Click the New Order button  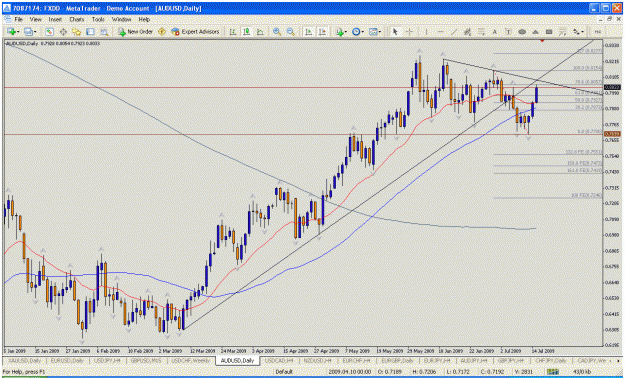point(136,32)
